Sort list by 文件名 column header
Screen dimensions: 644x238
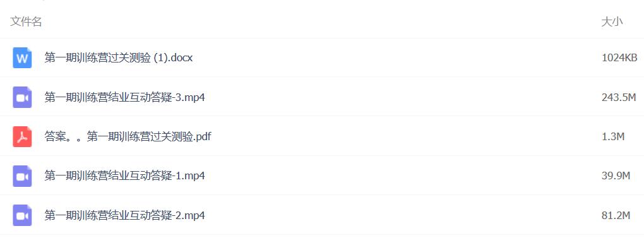click(26, 21)
